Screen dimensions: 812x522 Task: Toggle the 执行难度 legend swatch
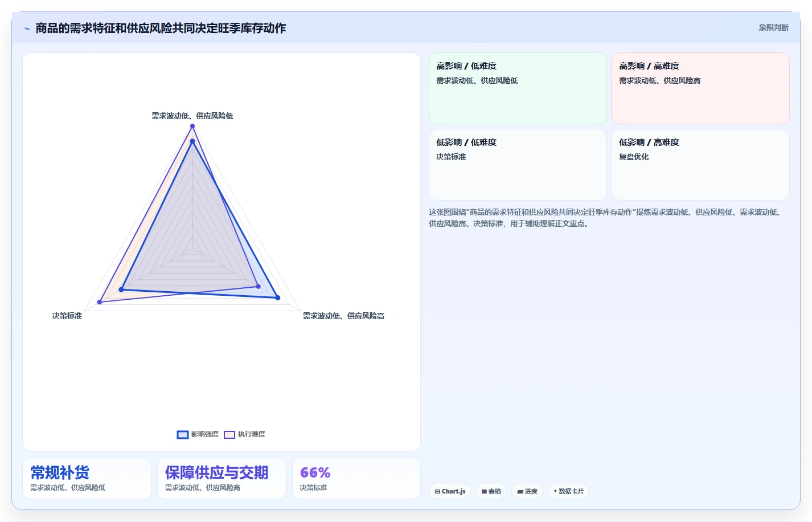229,434
